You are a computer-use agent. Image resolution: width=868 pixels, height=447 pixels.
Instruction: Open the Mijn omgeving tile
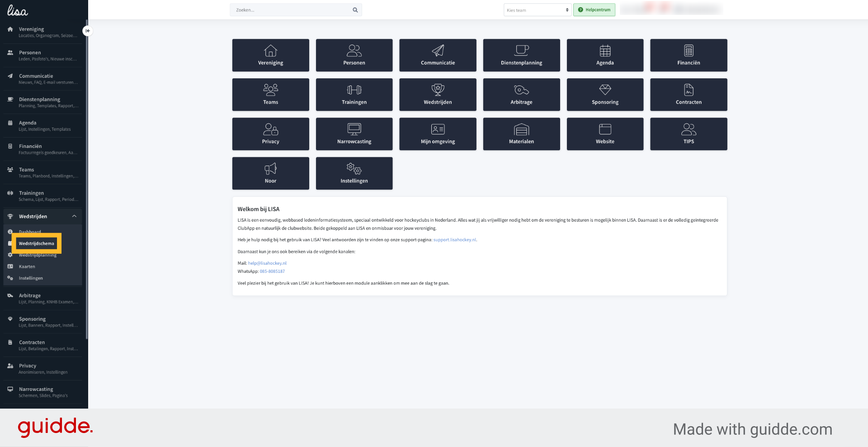pos(438,134)
